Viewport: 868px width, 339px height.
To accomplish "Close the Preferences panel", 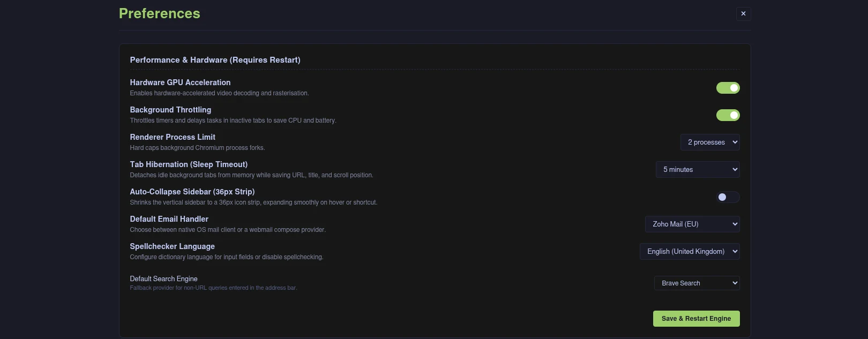I will (743, 13).
